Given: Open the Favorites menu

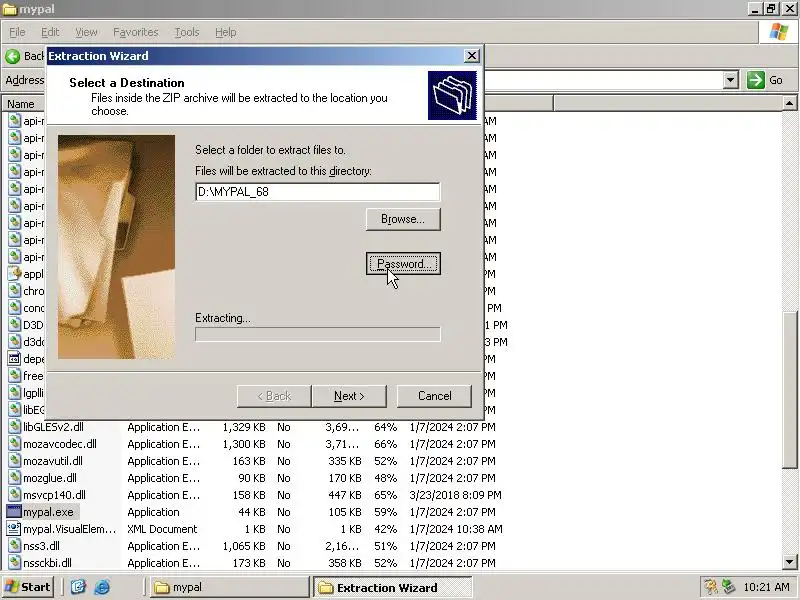Looking at the screenshot, I should coord(136,32).
